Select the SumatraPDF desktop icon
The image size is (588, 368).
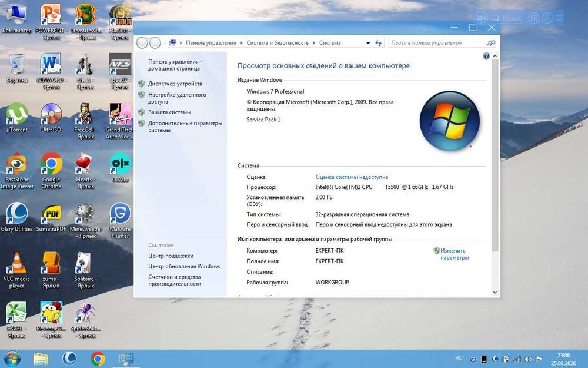pos(51,217)
